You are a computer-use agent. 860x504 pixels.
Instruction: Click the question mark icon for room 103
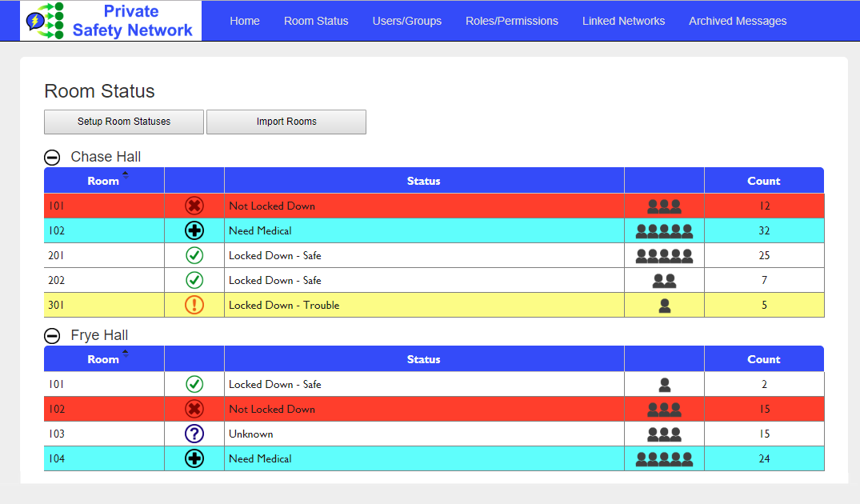click(x=194, y=434)
